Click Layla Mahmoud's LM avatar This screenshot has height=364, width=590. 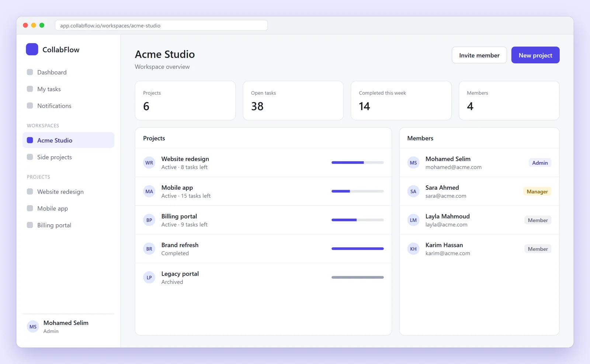(x=413, y=220)
